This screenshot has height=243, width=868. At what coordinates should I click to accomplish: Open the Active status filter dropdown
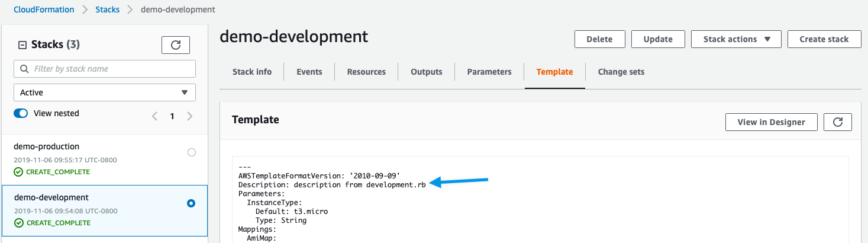point(105,92)
